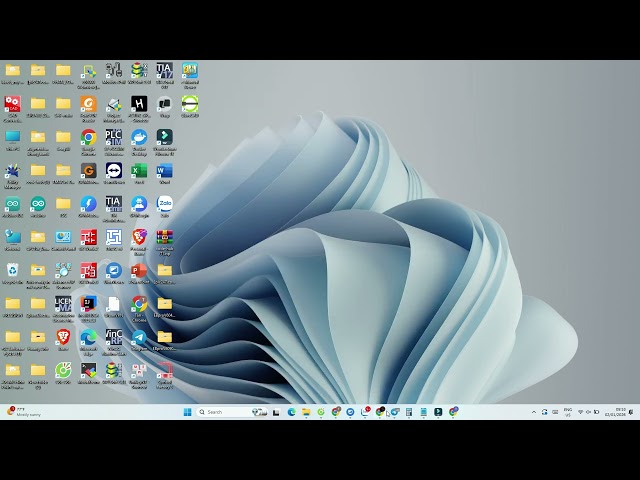Select the UltraViewer blue monitor icon

114,271
